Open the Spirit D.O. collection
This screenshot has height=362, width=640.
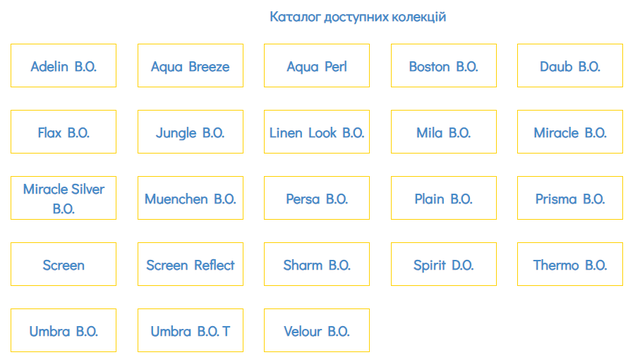(x=444, y=264)
